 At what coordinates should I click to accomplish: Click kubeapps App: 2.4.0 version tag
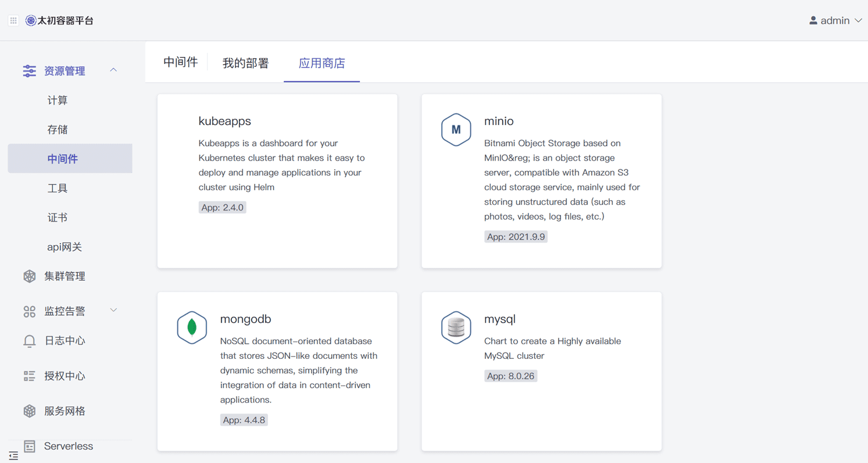click(222, 208)
